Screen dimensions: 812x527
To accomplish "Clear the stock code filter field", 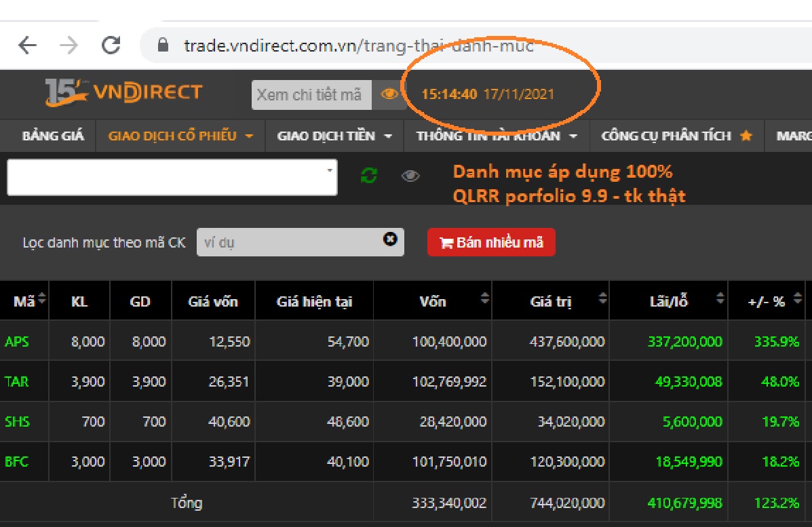I will (390, 239).
